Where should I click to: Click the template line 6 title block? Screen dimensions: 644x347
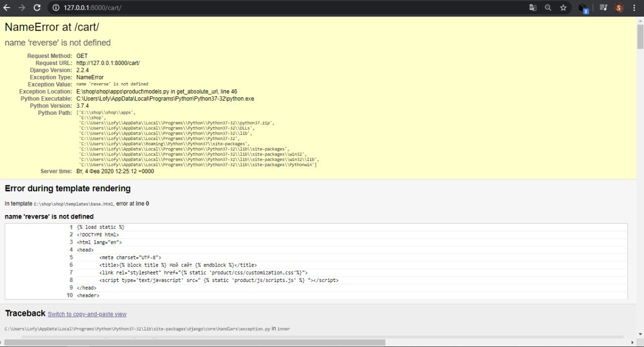[178, 264]
